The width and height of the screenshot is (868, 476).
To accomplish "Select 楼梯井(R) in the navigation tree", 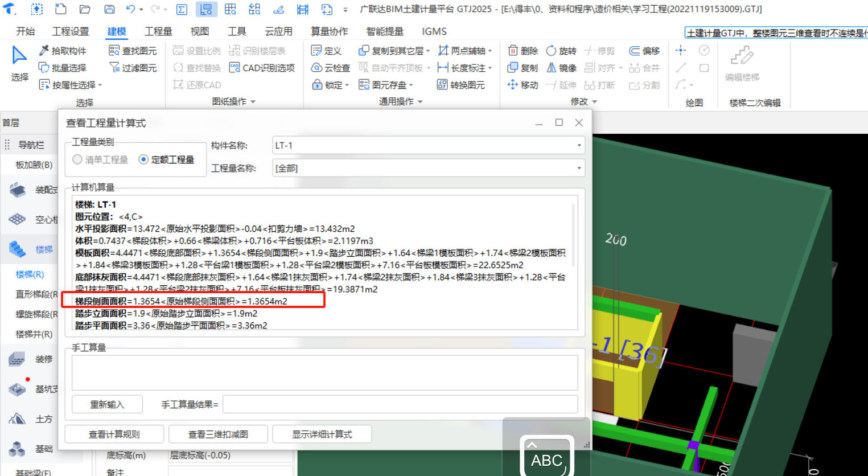I will [x=34, y=334].
